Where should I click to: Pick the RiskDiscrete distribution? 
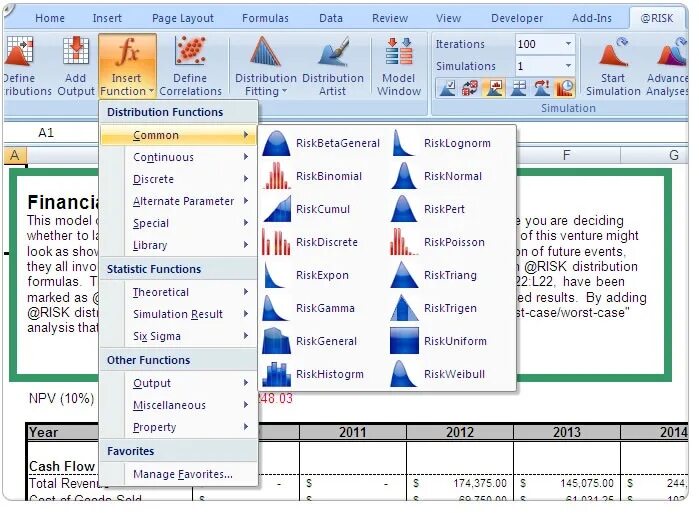(x=321, y=242)
